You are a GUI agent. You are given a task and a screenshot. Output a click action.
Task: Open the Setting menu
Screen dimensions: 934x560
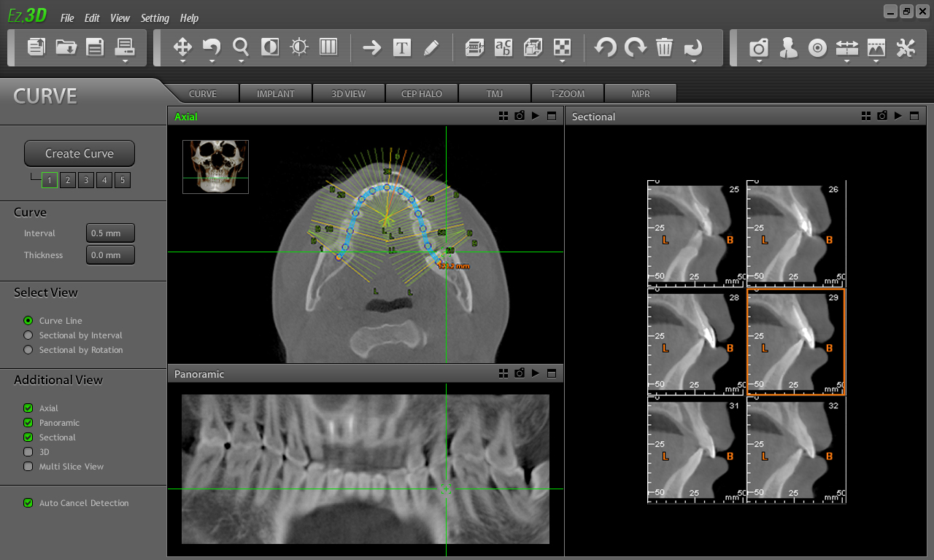click(x=155, y=18)
